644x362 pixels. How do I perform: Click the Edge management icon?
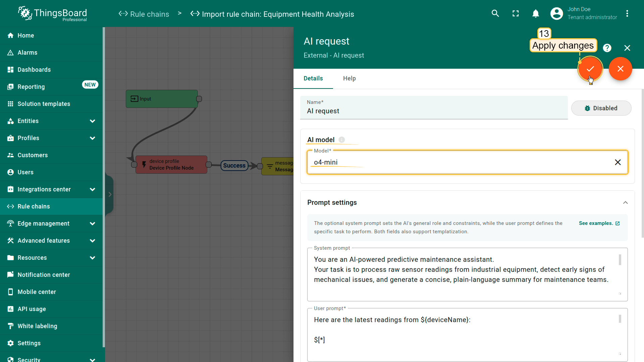(10, 224)
